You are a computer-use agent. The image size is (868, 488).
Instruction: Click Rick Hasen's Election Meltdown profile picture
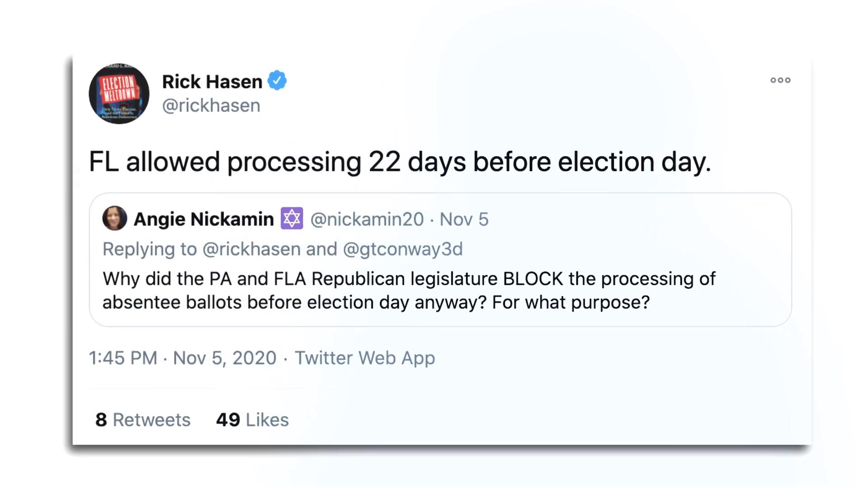119,94
